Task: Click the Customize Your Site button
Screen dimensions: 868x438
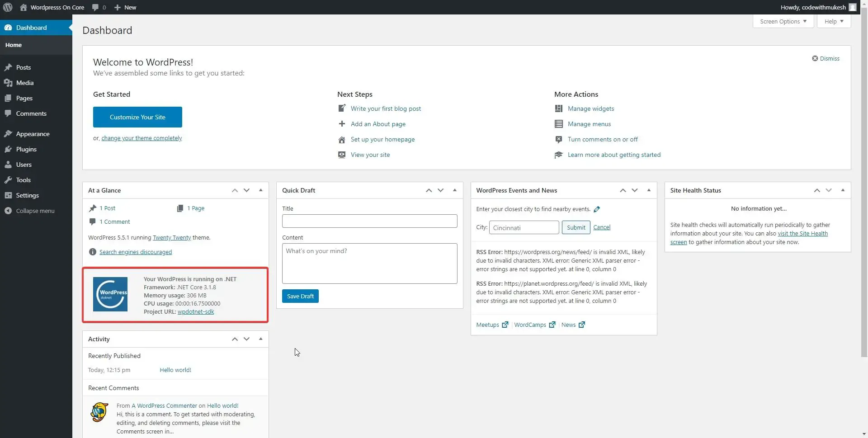Action: [137, 117]
